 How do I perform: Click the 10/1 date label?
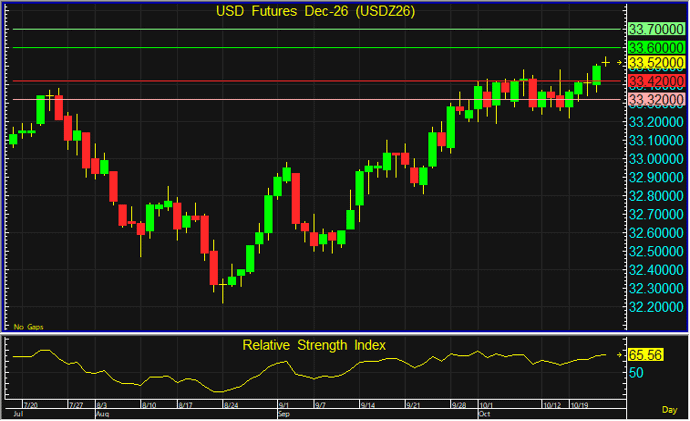pyautogui.click(x=486, y=405)
